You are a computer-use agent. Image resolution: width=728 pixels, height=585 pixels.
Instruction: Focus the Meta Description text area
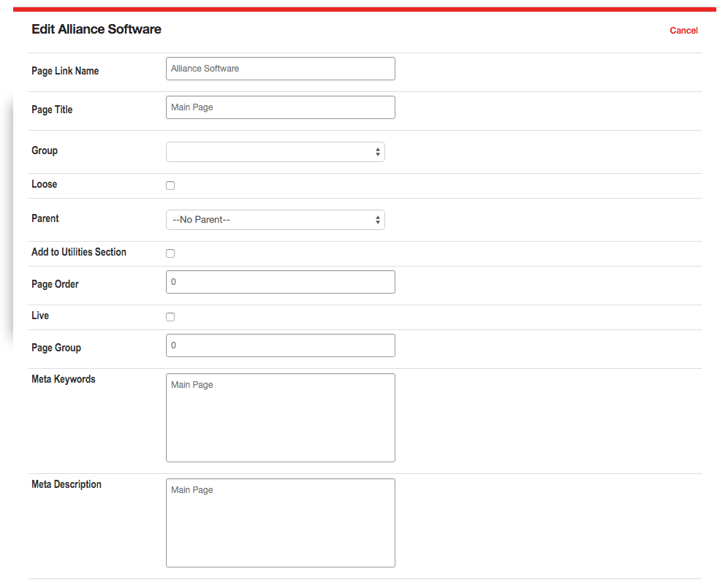(x=281, y=523)
